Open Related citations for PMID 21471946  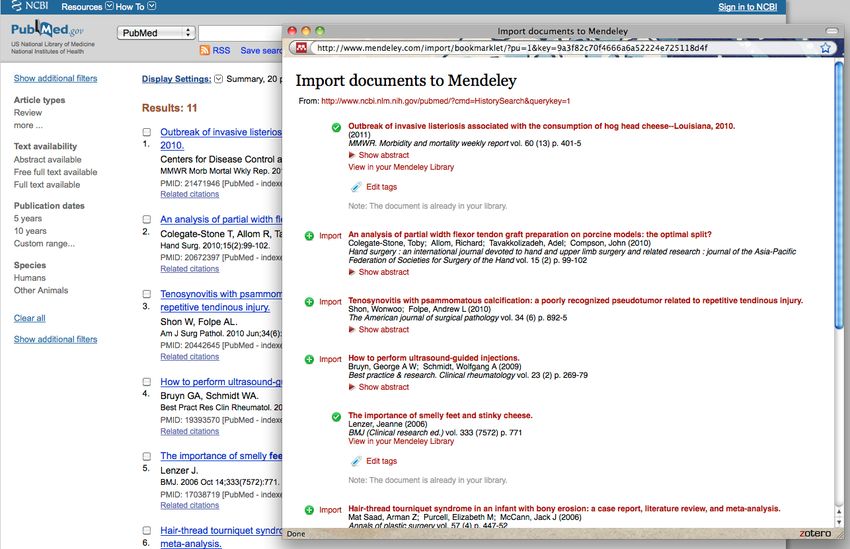click(x=190, y=194)
